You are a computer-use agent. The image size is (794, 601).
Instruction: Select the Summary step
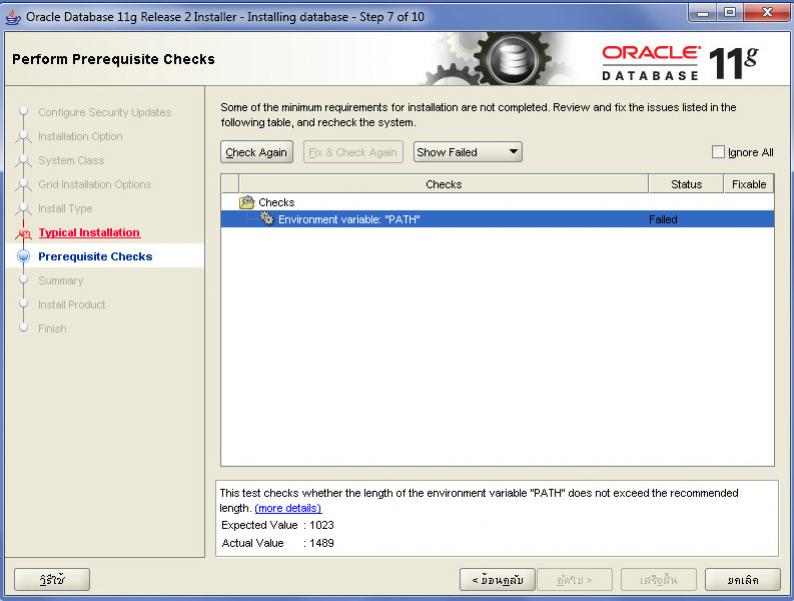click(x=61, y=281)
